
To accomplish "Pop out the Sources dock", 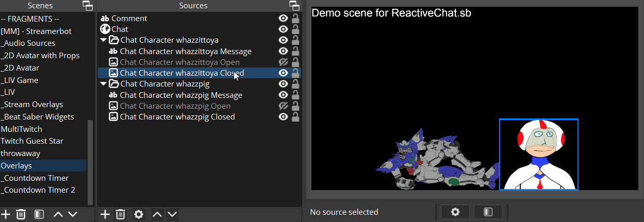I will click(x=294, y=6).
